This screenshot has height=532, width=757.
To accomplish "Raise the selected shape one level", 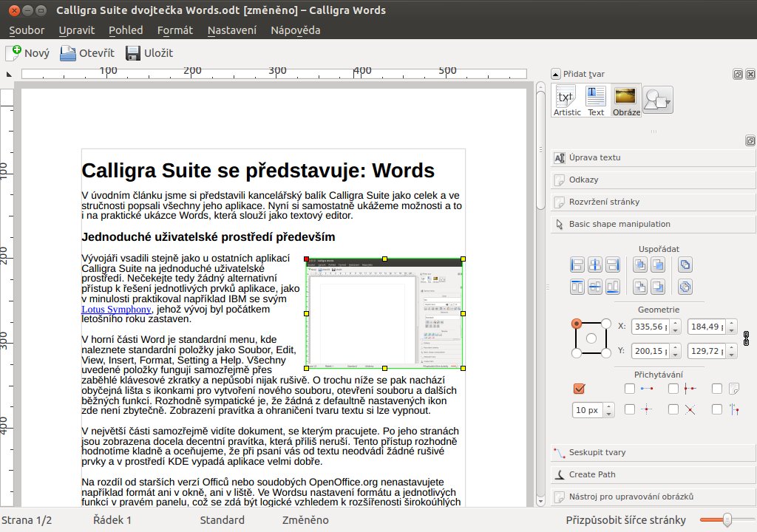I will tap(657, 265).
